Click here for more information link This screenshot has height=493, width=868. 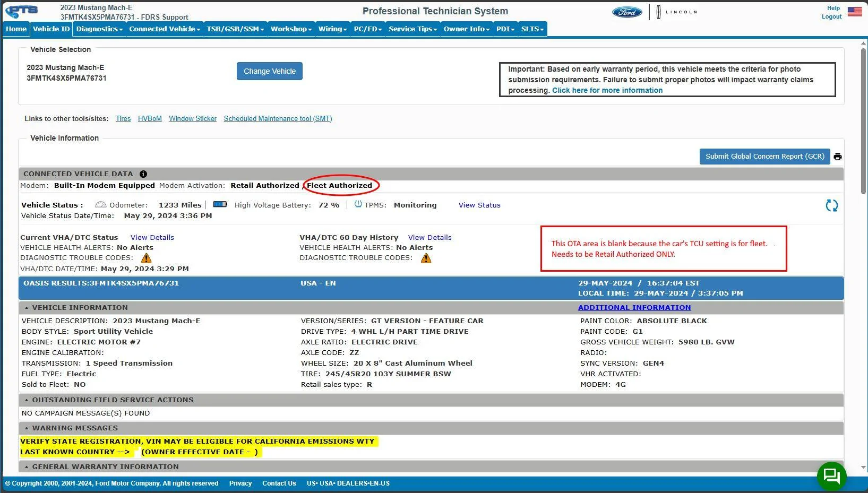(607, 91)
